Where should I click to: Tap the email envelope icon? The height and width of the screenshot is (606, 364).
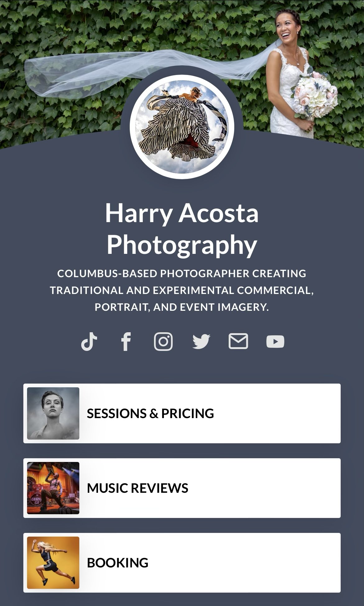click(238, 341)
